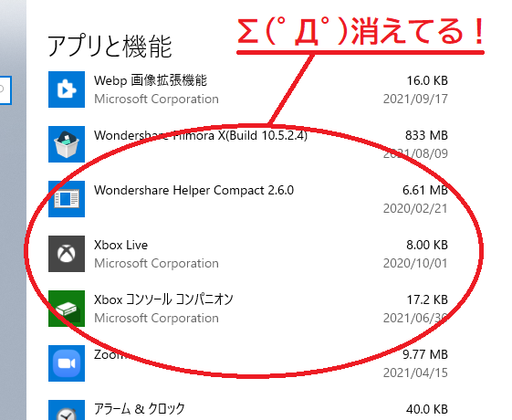Click the Webp 画像拡張機能 app icon
512x420 pixels.
click(67, 89)
